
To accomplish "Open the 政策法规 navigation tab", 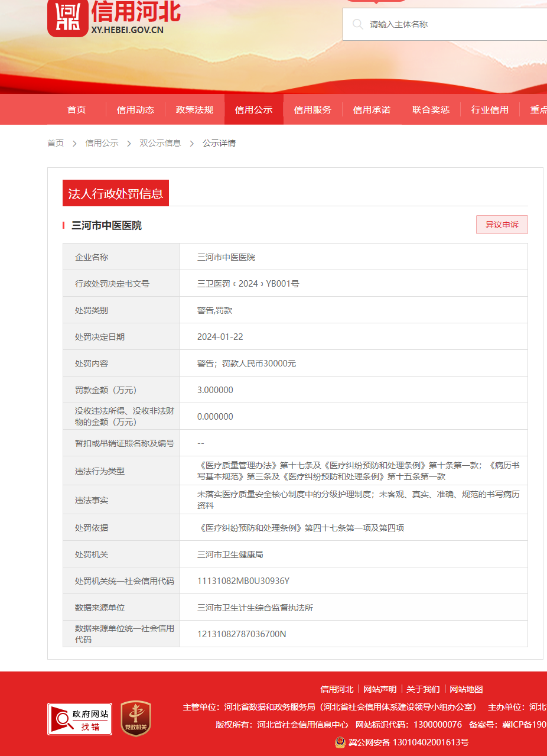I will [x=194, y=109].
